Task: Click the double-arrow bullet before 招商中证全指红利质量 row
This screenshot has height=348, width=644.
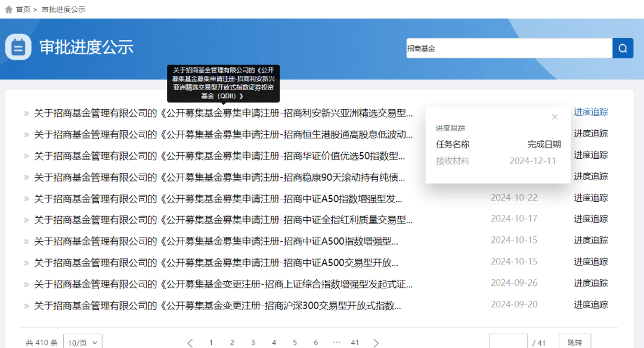Action: click(x=26, y=220)
